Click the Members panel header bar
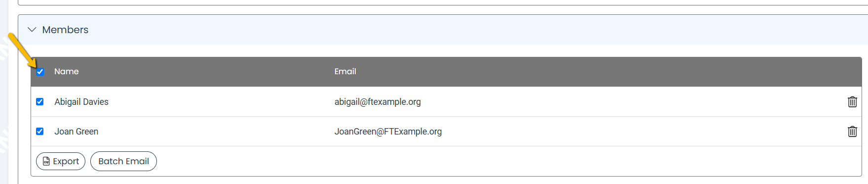The height and width of the screenshot is (184, 868). 443,30
